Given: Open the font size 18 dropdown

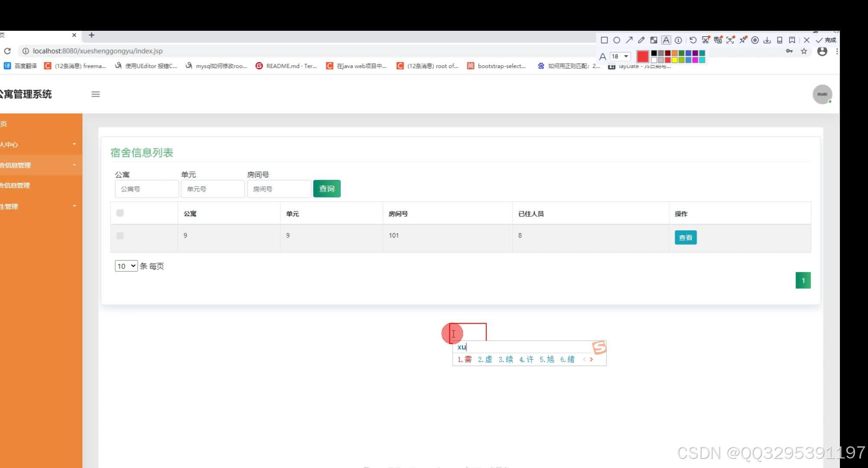Looking at the screenshot, I should tap(620, 56).
